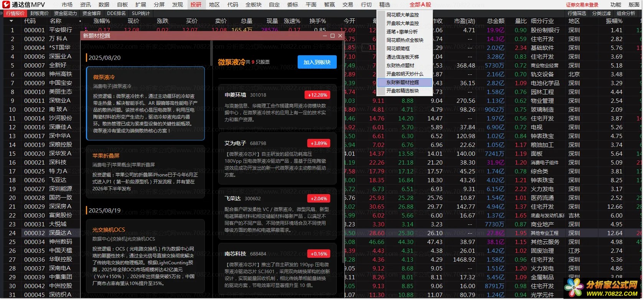Maximize the 新题材挖掘 dialog window

click(x=333, y=36)
